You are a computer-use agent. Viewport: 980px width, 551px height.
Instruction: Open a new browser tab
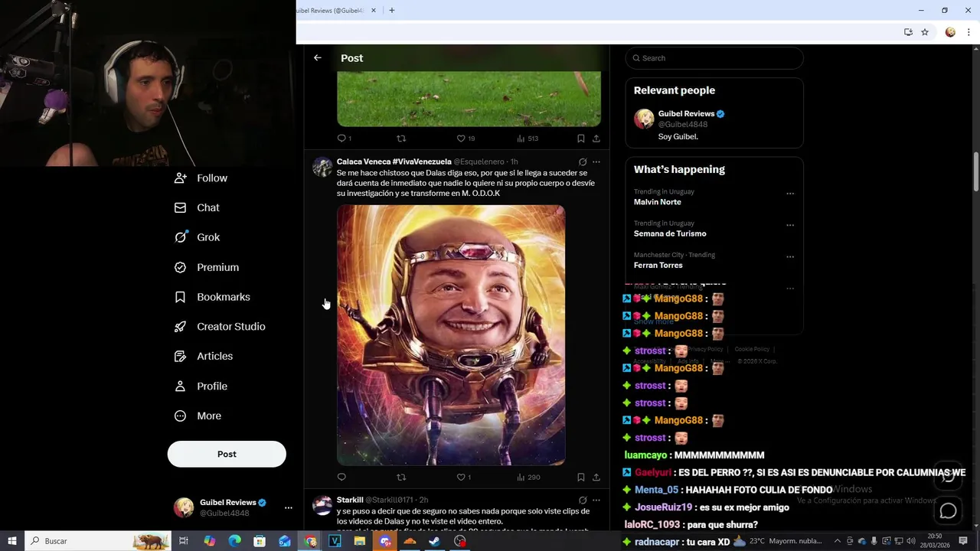coord(392,11)
